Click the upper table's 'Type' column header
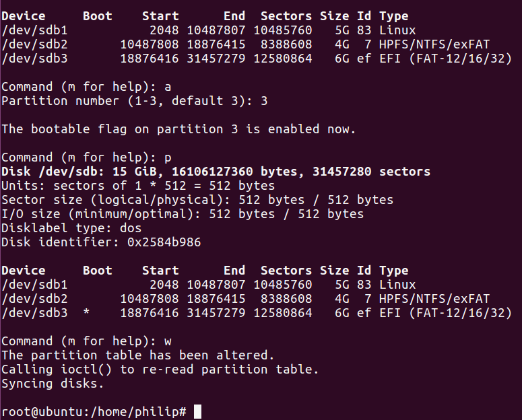Viewport: 522px width, 420px height. [393, 16]
